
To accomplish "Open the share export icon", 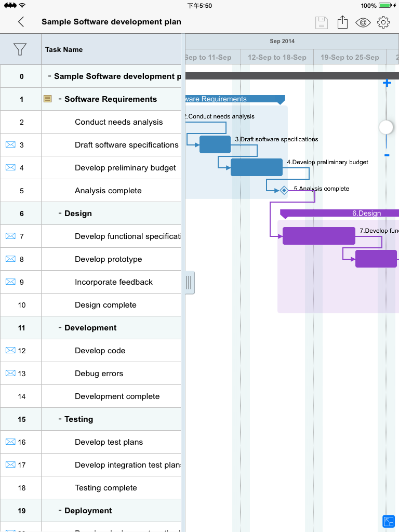I will (x=342, y=22).
